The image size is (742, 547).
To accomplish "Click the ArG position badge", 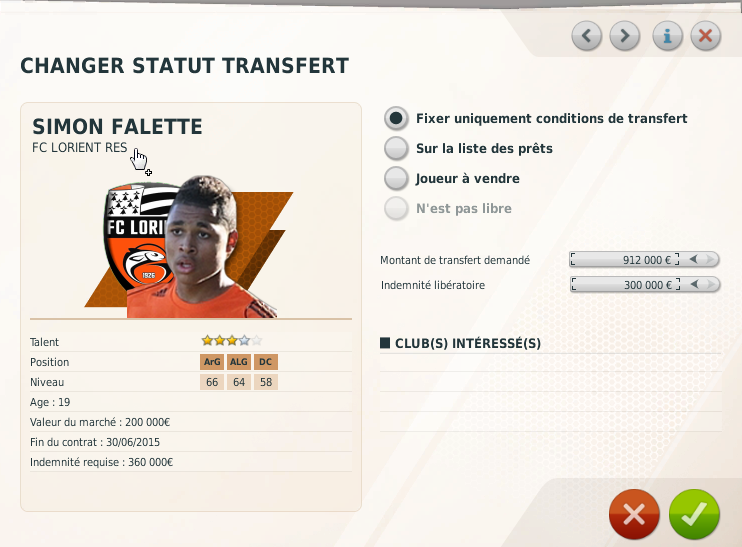I will point(212,362).
